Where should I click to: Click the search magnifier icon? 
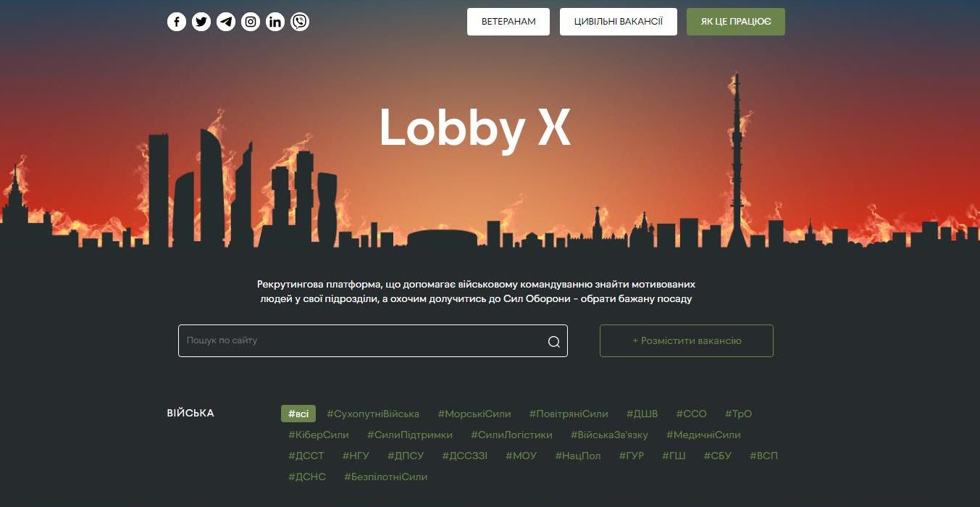(x=554, y=342)
